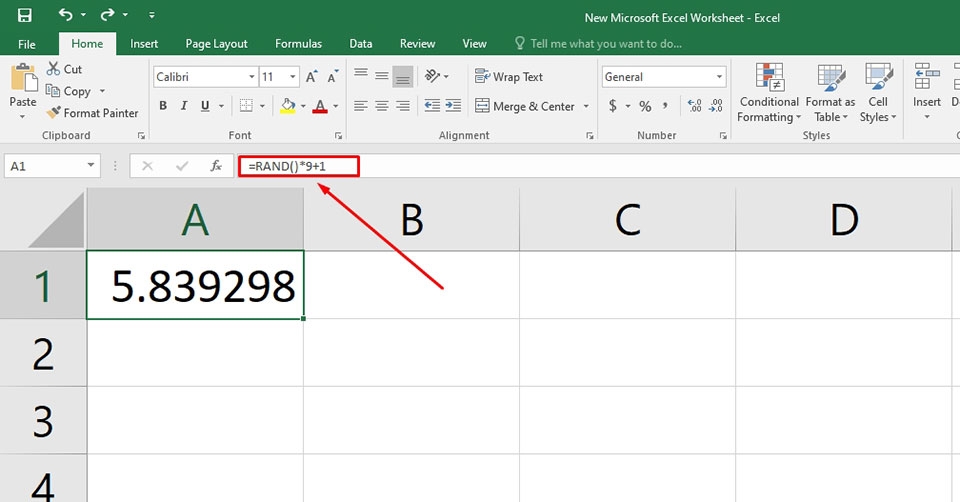The height and width of the screenshot is (502, 960).
Task: Apply Accounting dollar format
Action: point(613,106)
